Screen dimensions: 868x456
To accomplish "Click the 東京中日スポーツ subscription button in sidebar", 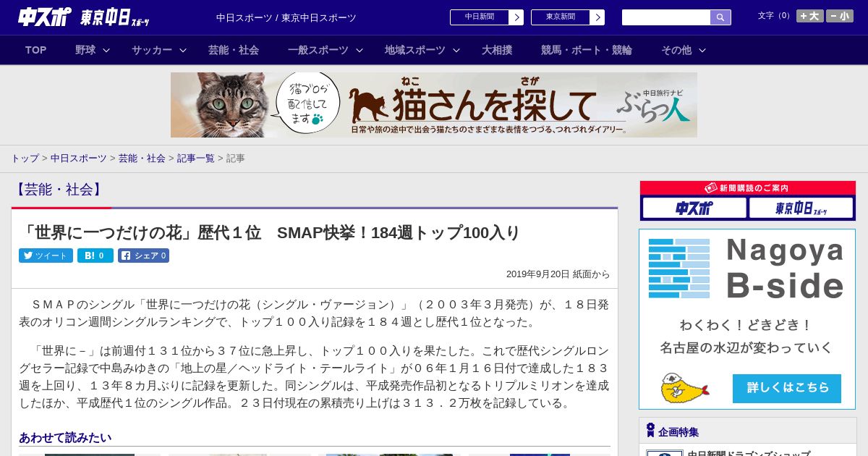I will 801,208.
